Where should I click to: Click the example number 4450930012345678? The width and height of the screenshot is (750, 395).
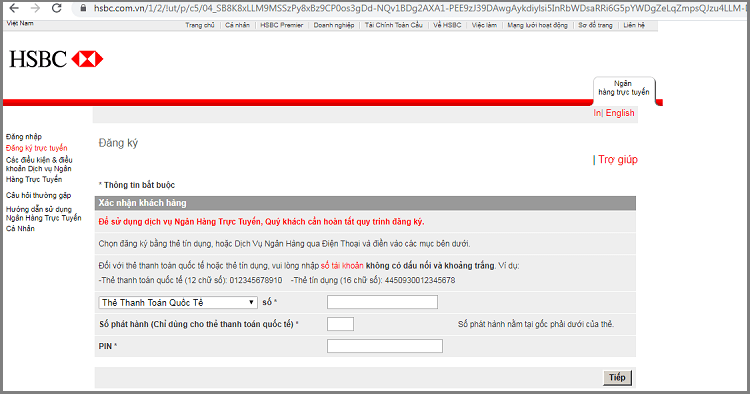[420, 280]
